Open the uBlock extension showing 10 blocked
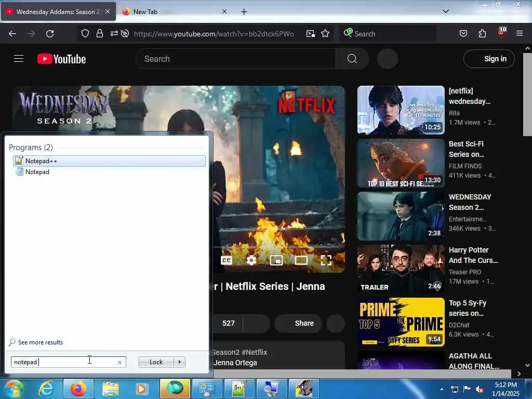This screenshot has width=532, height=399. tap(501, 33)
